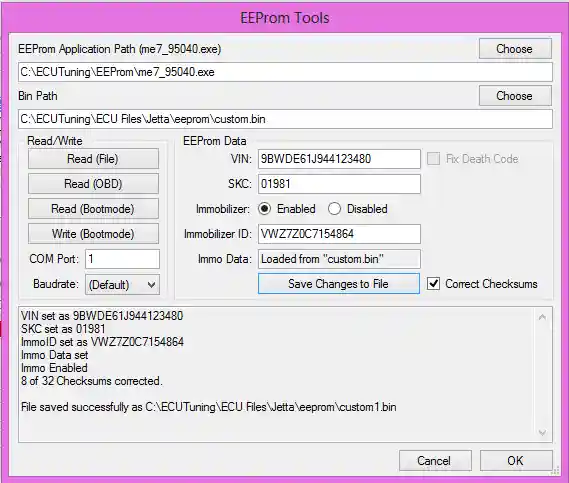
Task: Click the Immo Data field
Action: pos(339,259)
